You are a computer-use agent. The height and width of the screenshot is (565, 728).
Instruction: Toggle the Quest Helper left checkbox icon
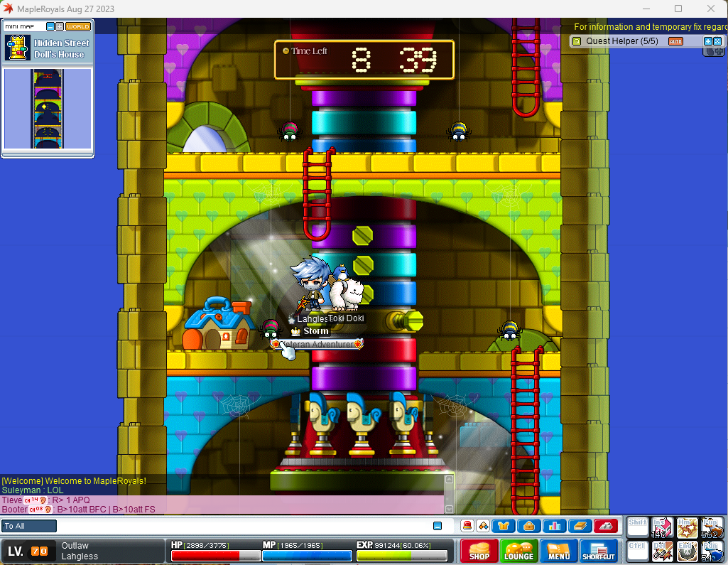click(x=577, y=41)
